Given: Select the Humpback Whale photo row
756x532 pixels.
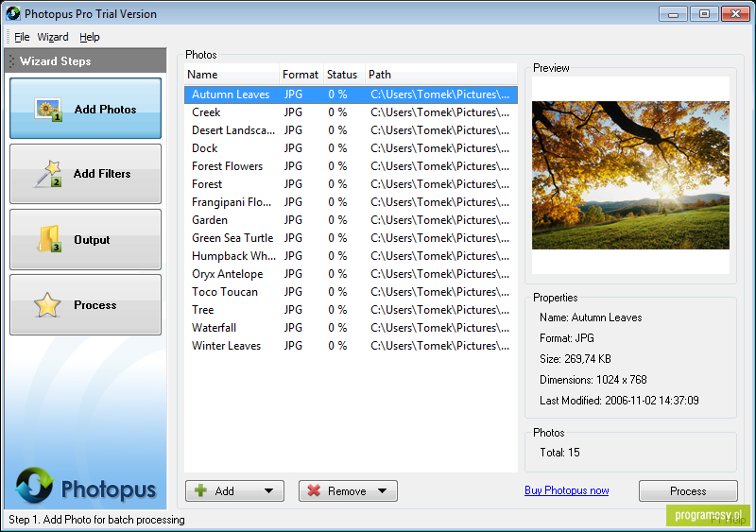Looking at the screenshot, I should click(351, 256).
